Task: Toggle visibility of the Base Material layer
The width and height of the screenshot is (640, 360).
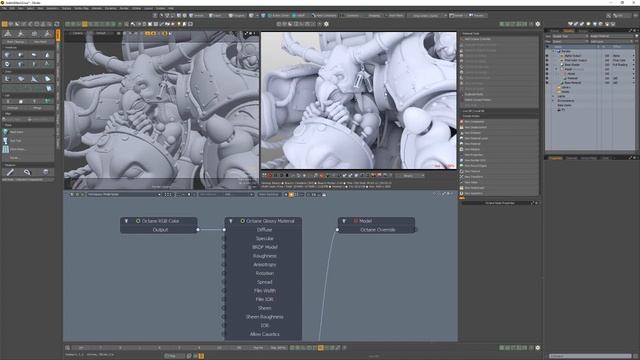Action: (547, 83)
